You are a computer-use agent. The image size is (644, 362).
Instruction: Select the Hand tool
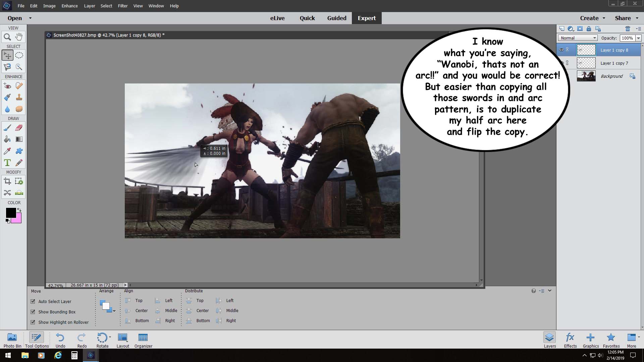coord(19,37)
